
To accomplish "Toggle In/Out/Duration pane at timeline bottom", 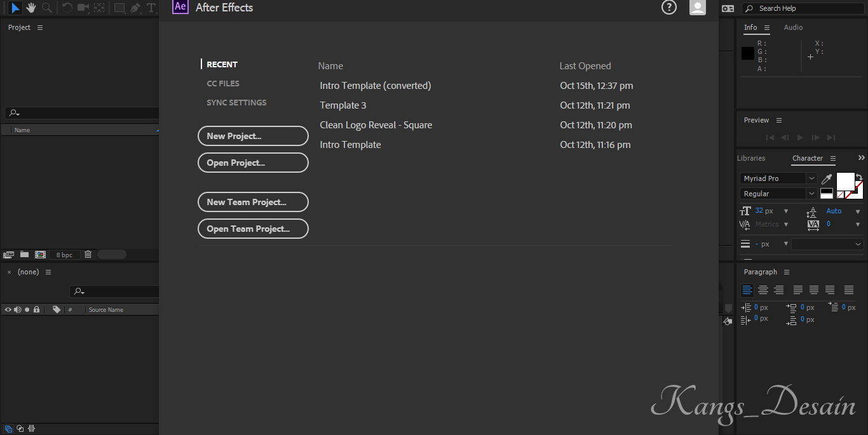I will [32, 429].
